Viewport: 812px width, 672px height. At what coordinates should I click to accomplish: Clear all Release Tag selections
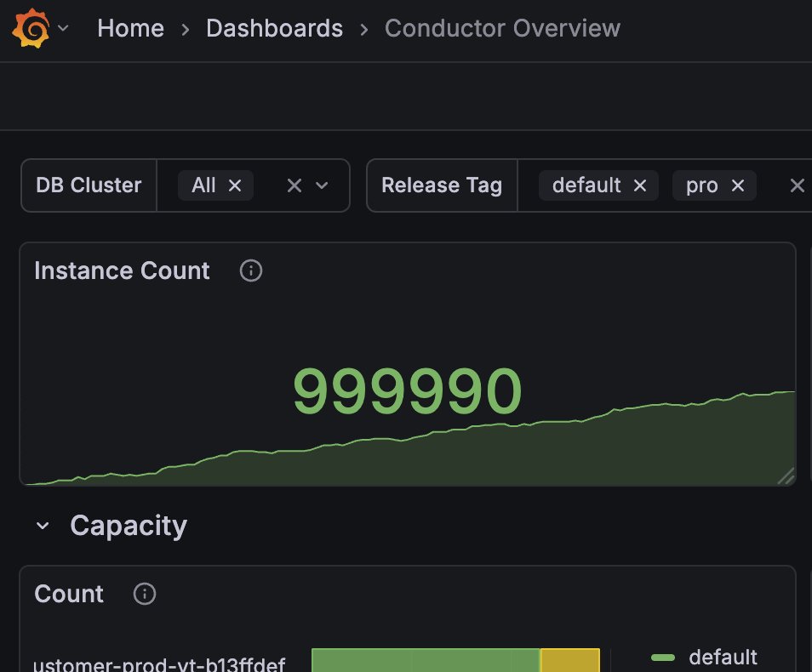click(797, 185)
